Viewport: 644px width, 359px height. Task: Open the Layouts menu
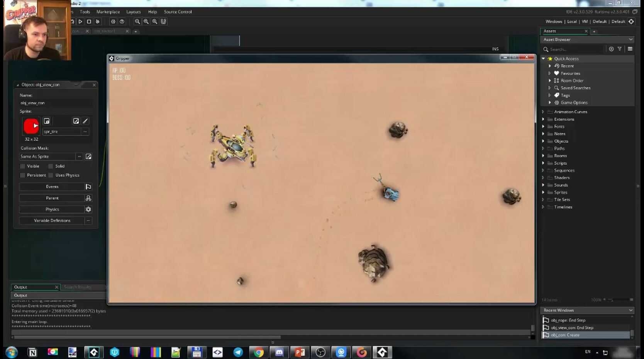[x=134, y=12]
